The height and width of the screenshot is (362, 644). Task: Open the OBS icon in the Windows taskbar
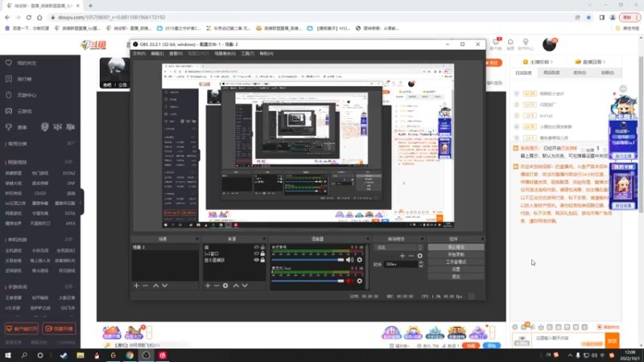coord(147,356)
